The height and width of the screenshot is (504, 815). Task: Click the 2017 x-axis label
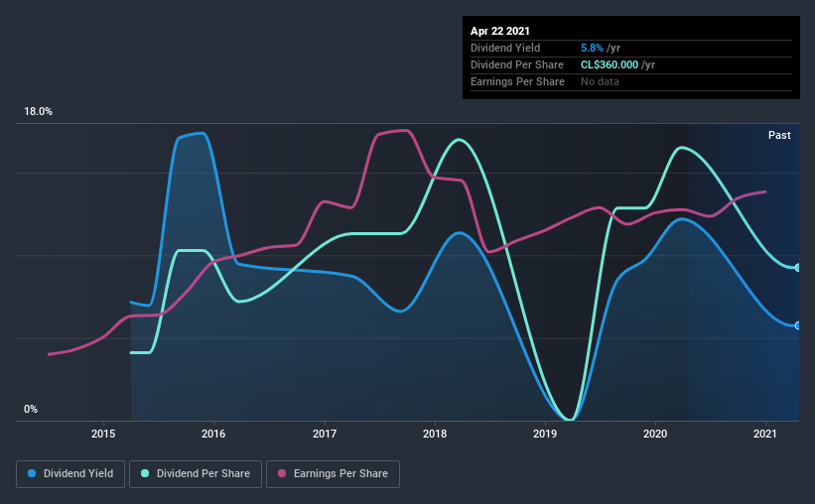pyautogui.click(x=325, y=434)
